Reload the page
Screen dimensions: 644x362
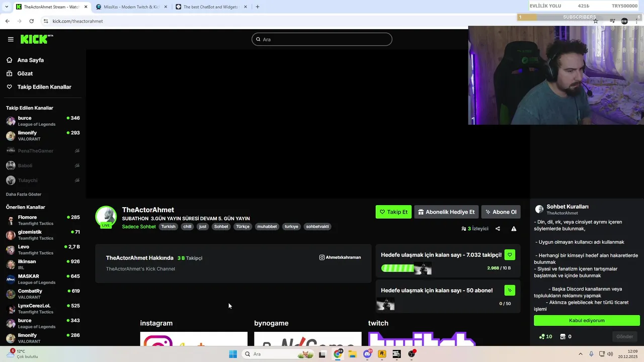pos(31,21)
